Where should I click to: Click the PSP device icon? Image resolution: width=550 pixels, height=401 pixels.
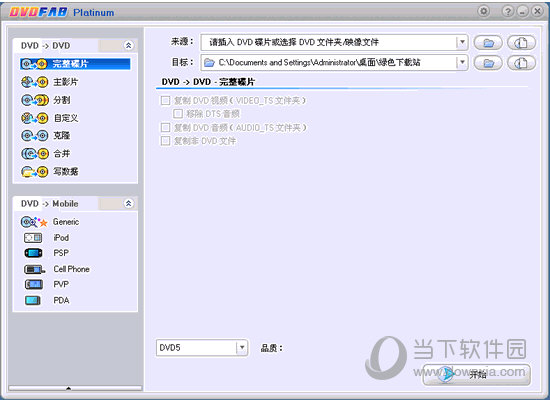point(33,253)
